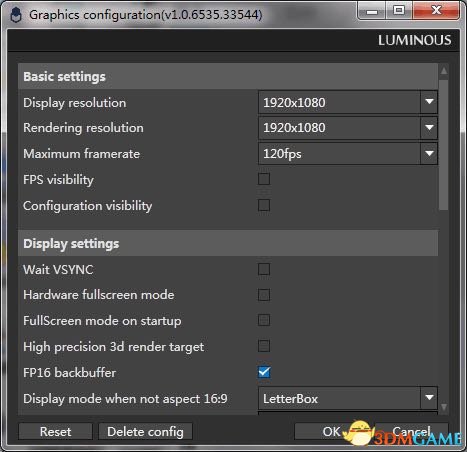Expand the Rendering resolution dropdown arrow
The height and width of the screenshot is (452, 467).
429,128
